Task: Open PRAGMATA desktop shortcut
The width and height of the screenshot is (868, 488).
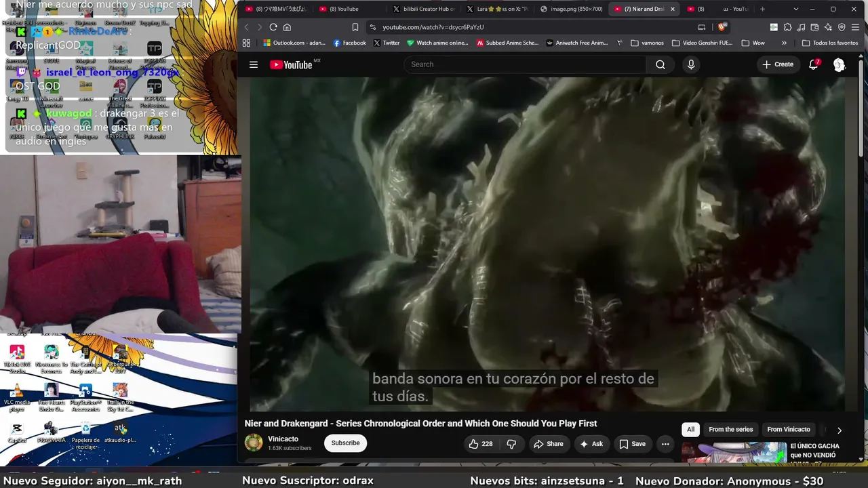Action: coord(51,432)
